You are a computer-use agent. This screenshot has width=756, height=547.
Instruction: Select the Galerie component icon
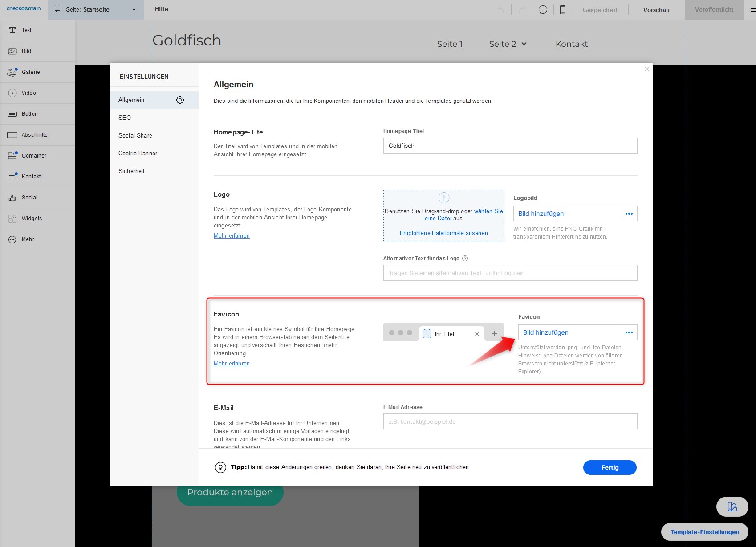click(x=12, y=72)
